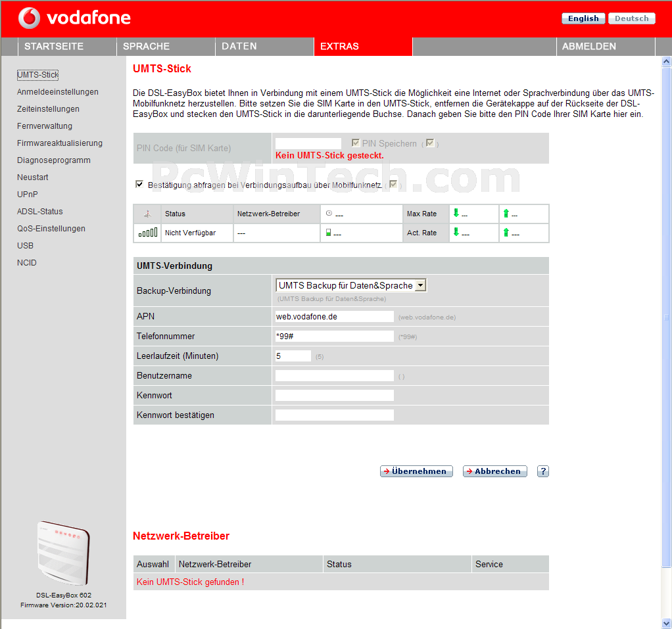Screen dimensions: 672x629
Task: Click the "DSL-EasyBox 602" caption
Action: pyautogui.click(x=64, y=595)
